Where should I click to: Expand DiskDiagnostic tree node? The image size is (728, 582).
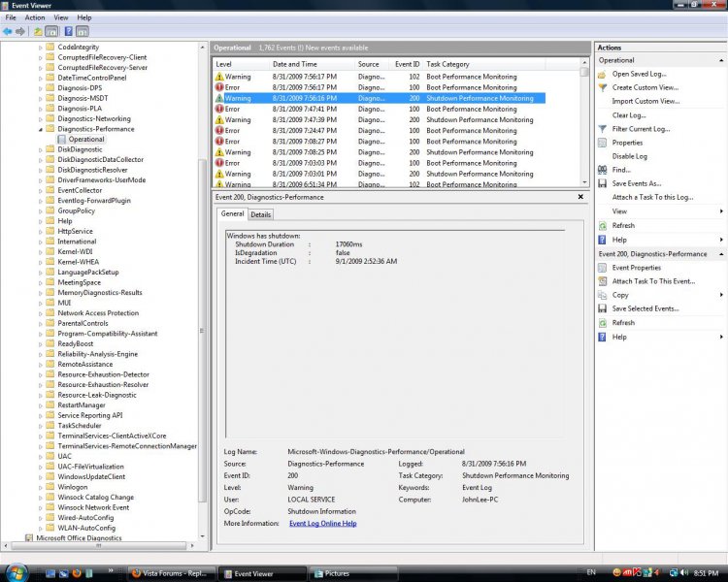point(41,150)
